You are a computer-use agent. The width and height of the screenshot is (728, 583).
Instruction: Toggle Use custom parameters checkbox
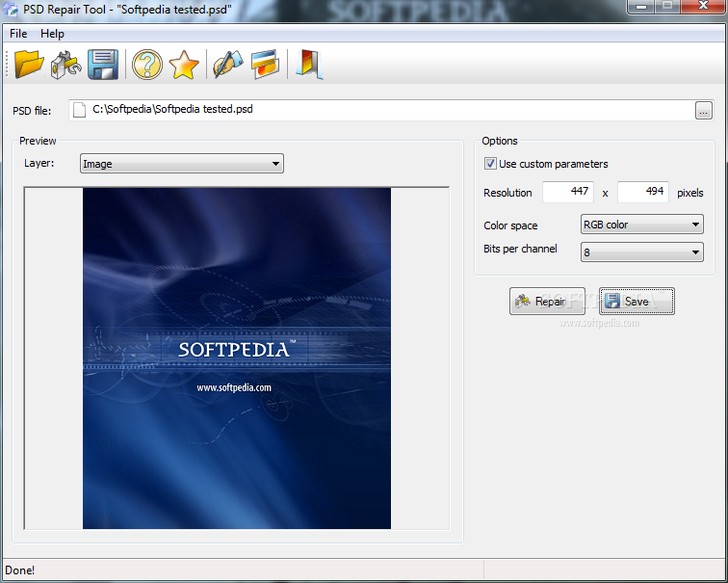coord(490,164)
